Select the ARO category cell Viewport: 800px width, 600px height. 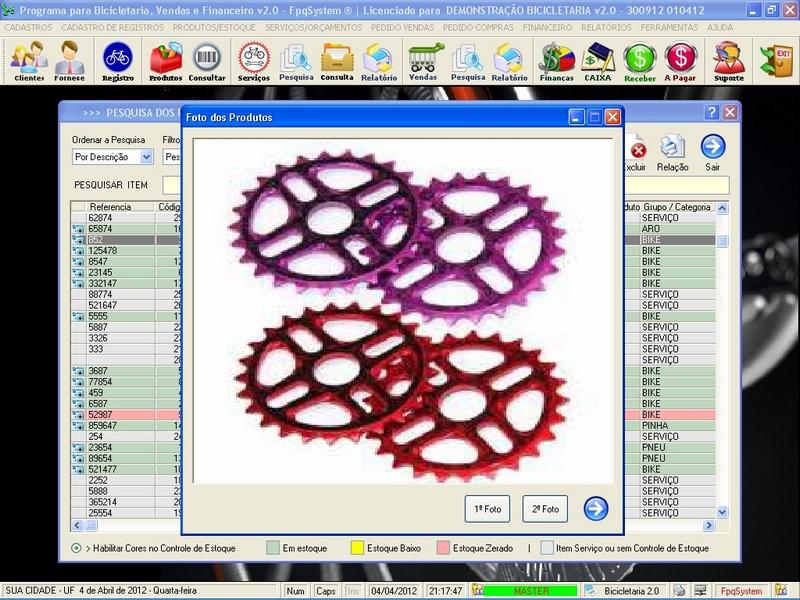coord(678,229)
